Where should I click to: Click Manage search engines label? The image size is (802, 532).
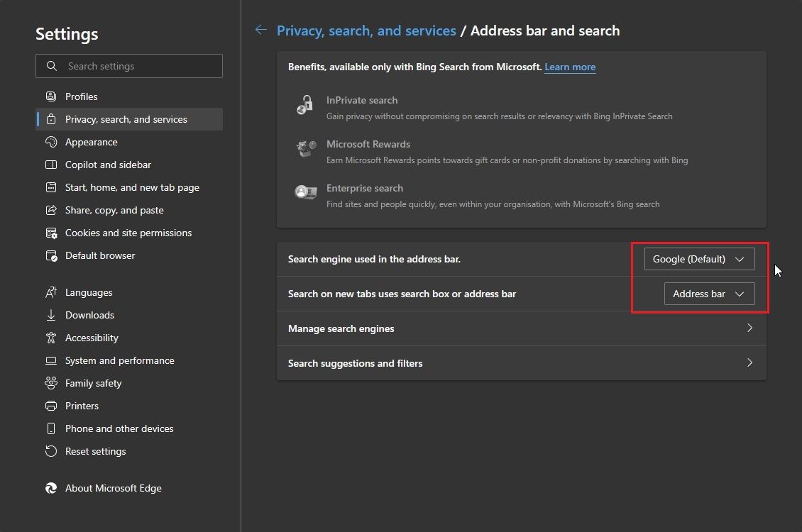[x=341, y=328]
